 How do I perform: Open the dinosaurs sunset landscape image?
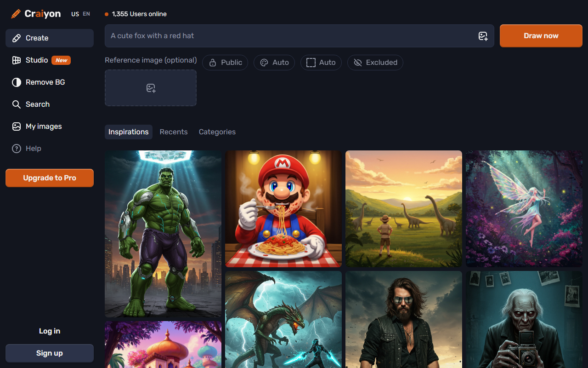[x=404, y=209]
